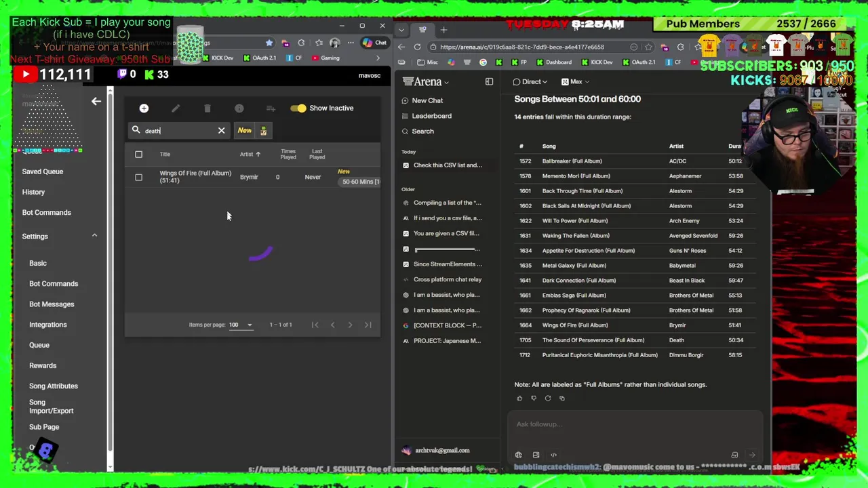Screen dimensions: 868x488
Task: Open Rewards settings
Action: 43,366
